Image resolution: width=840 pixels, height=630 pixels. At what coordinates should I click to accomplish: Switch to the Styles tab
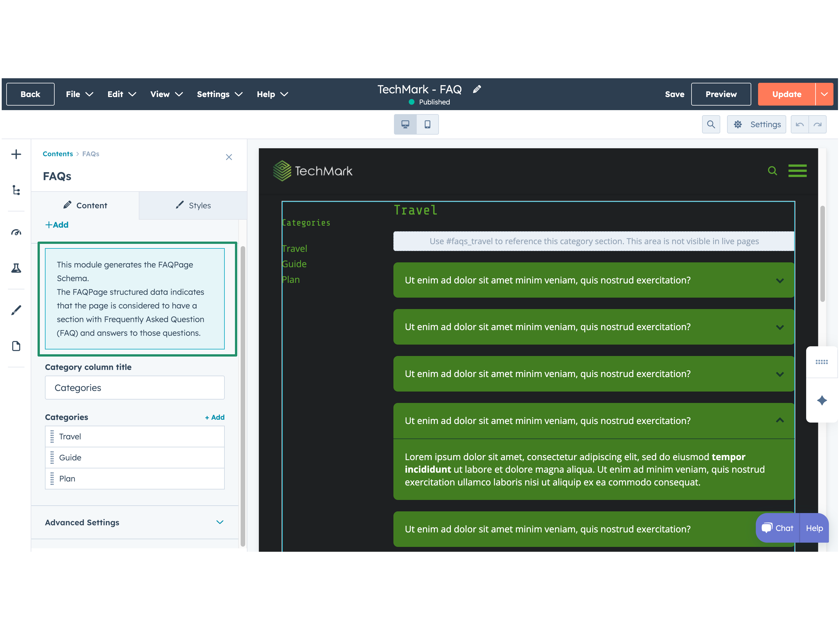(x=193, y=205)
